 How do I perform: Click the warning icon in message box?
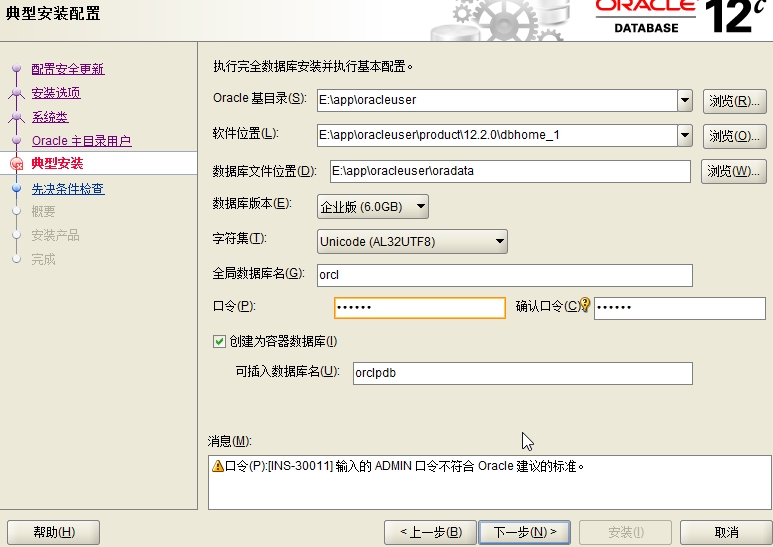pos(218,466)
